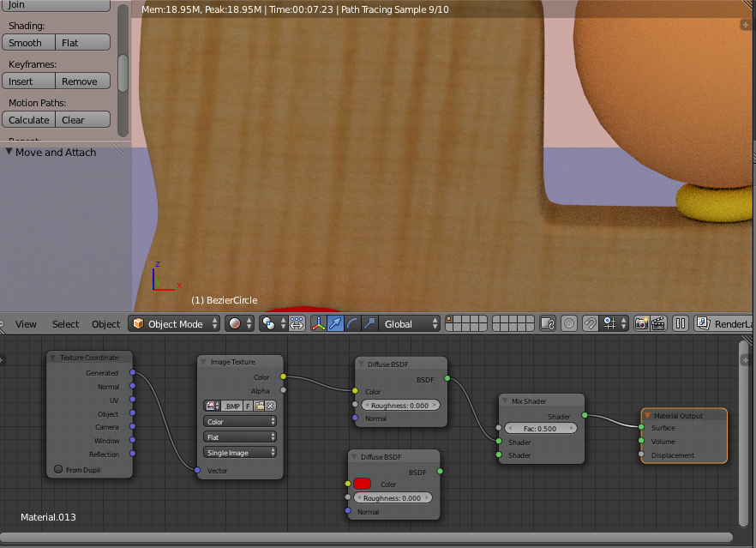Set shading to Flat
This screenshot has width=756, height=548.
[83, 43]
